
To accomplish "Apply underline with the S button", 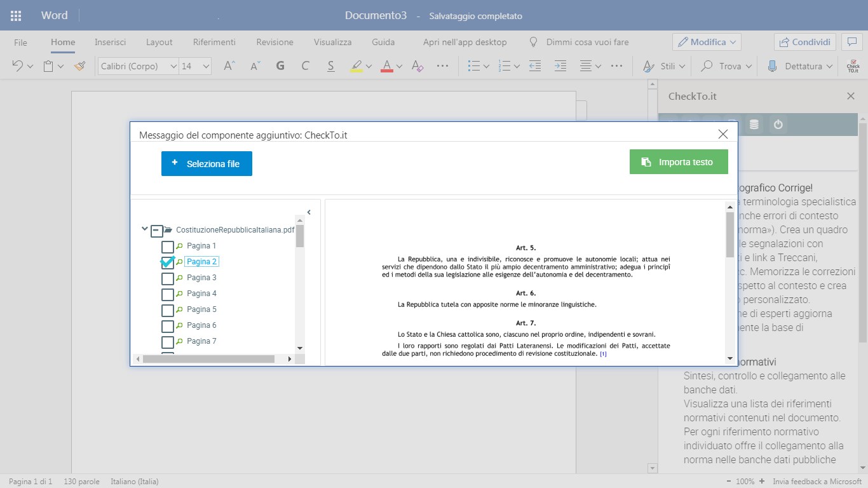I will (x=330, y=66).
